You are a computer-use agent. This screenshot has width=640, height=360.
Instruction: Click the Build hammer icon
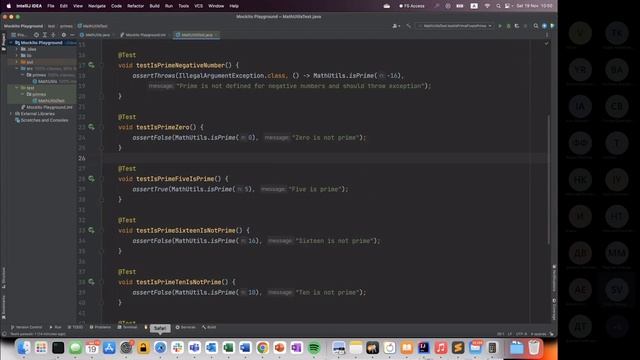408,26
